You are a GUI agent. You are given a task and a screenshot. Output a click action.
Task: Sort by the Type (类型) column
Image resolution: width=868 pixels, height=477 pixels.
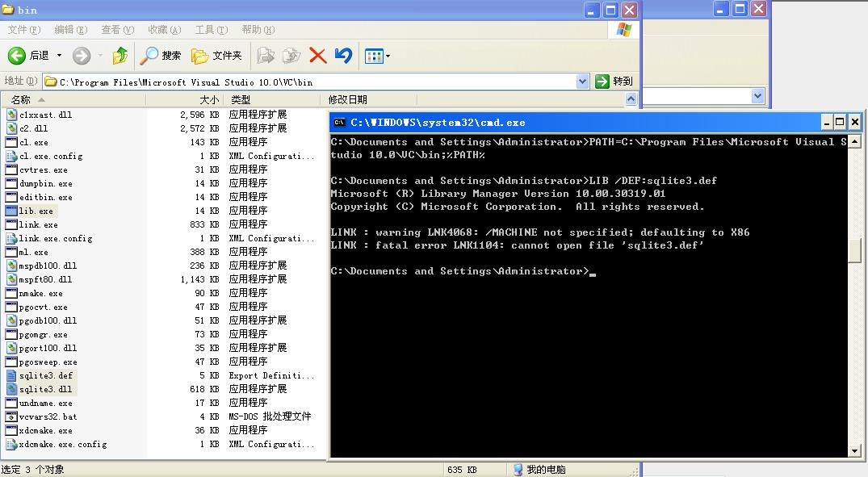pyautogui.click(x=272, y=99)
